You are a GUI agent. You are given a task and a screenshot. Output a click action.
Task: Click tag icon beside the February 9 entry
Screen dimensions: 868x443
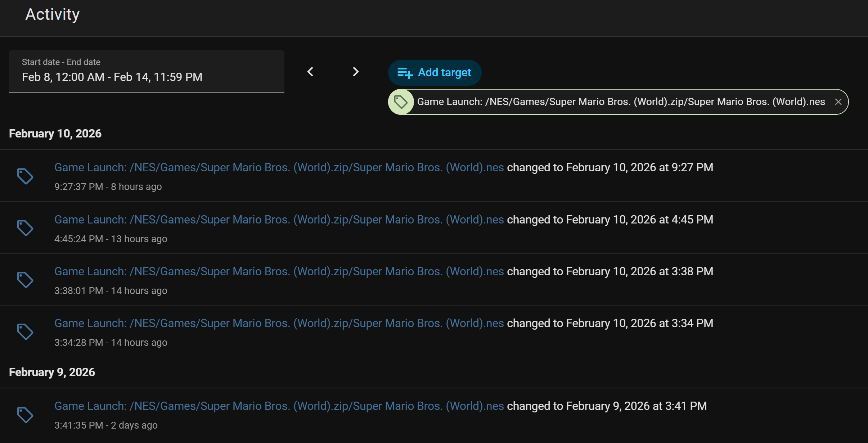25,415
